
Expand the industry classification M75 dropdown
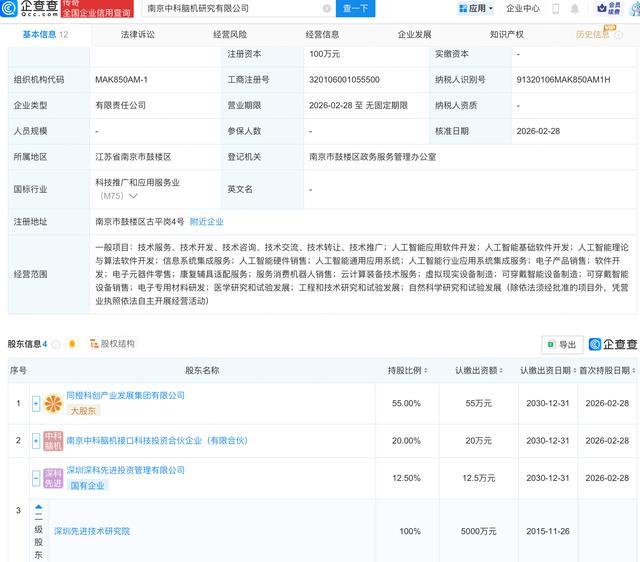pos(132,196)
